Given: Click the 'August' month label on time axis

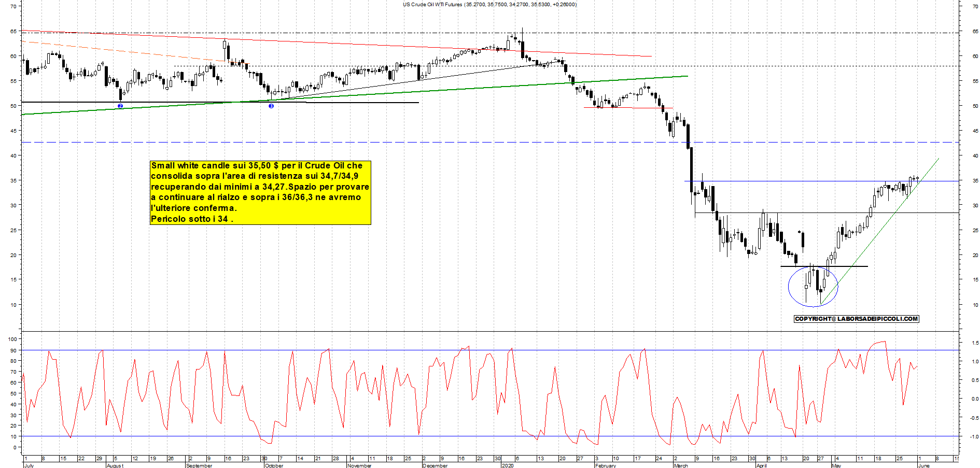Looking at the screenshot, I should [115, 465].
